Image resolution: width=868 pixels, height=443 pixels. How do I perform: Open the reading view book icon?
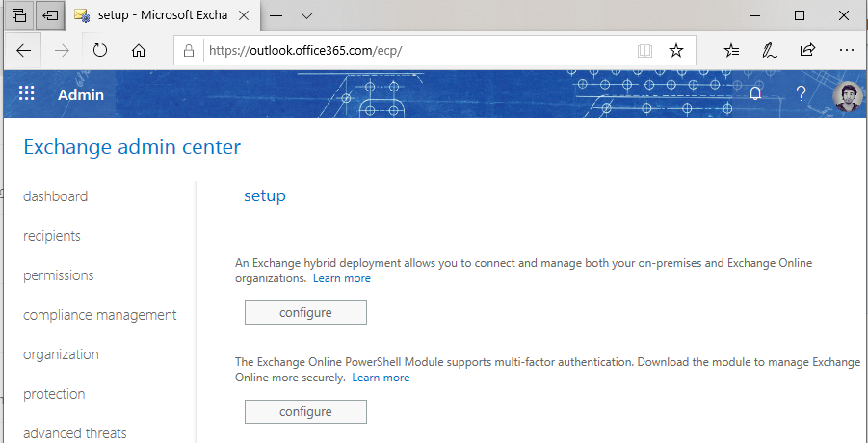coord(644,51)
